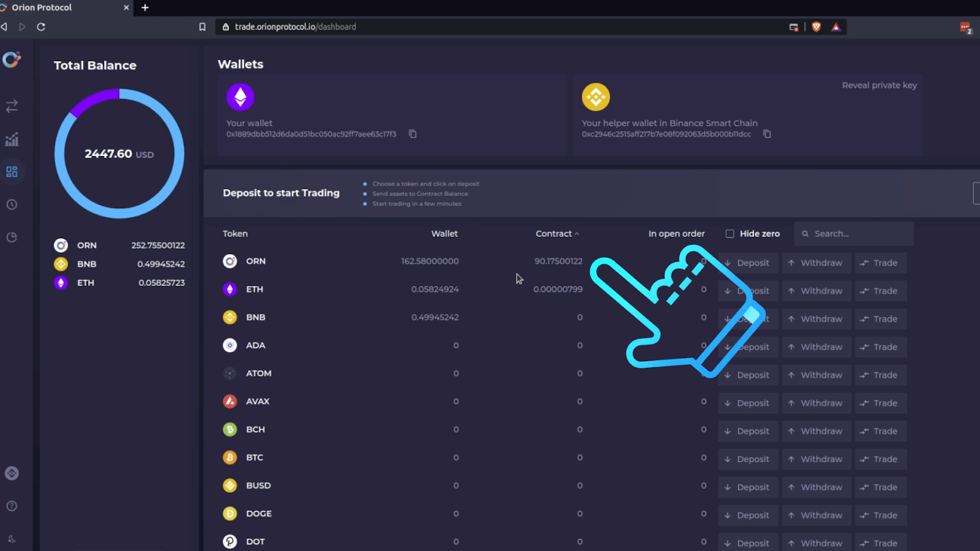Image resolution: width=980 pixels, height=551 pixels.
Task: Click the ETH token icon in table
Action: pos(230,289)
